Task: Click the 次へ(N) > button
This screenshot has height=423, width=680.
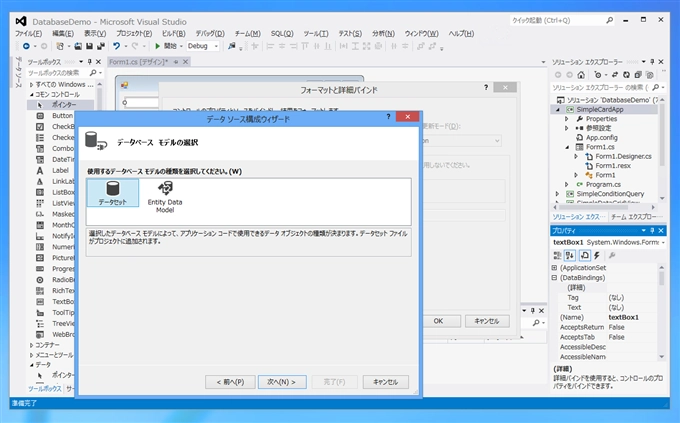Action: click(x=282, y=382)
